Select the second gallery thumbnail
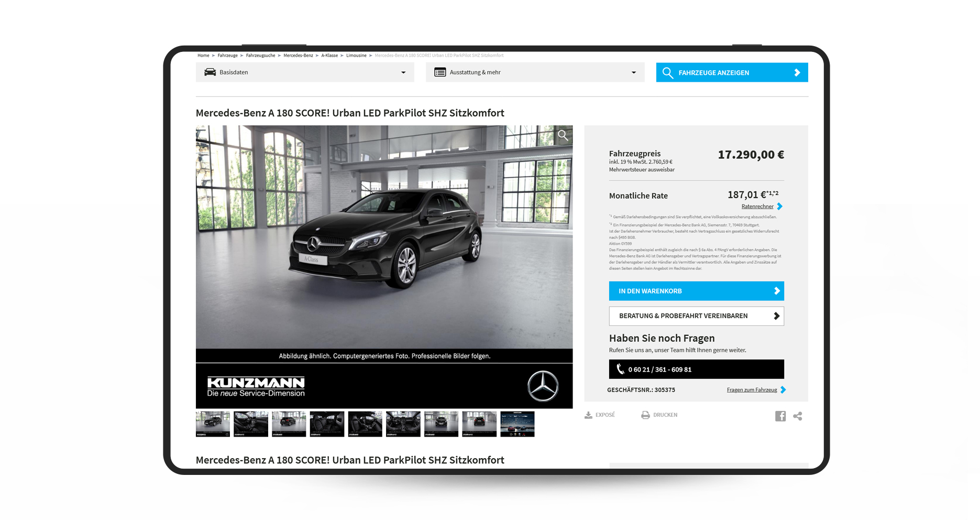980x520 pixels. point(251,424)
